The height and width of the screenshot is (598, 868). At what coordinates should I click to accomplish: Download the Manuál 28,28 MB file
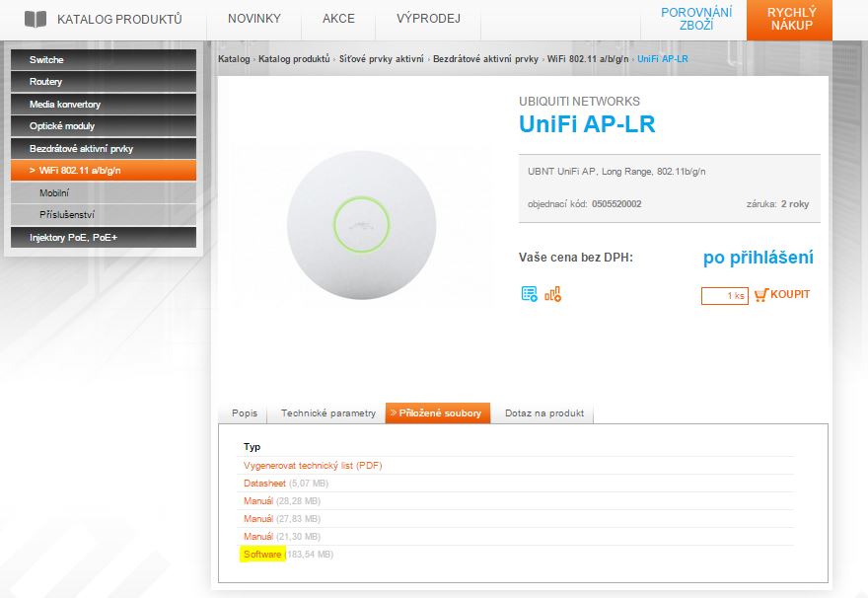point(258,501)
